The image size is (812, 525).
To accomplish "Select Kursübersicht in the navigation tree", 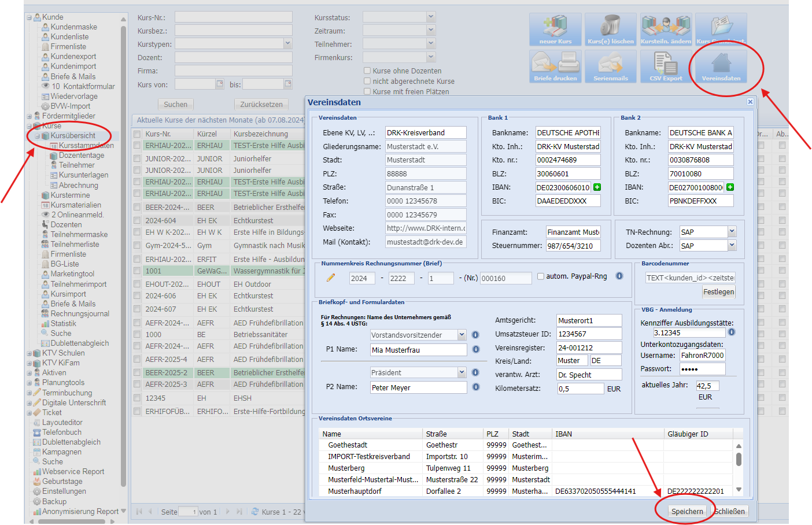I will point(73,136).
